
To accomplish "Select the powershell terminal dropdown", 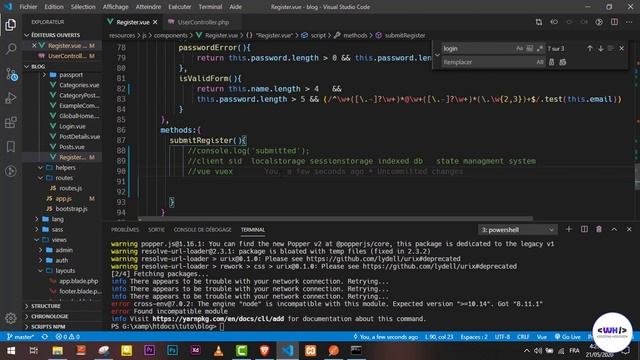I will 518,230.
